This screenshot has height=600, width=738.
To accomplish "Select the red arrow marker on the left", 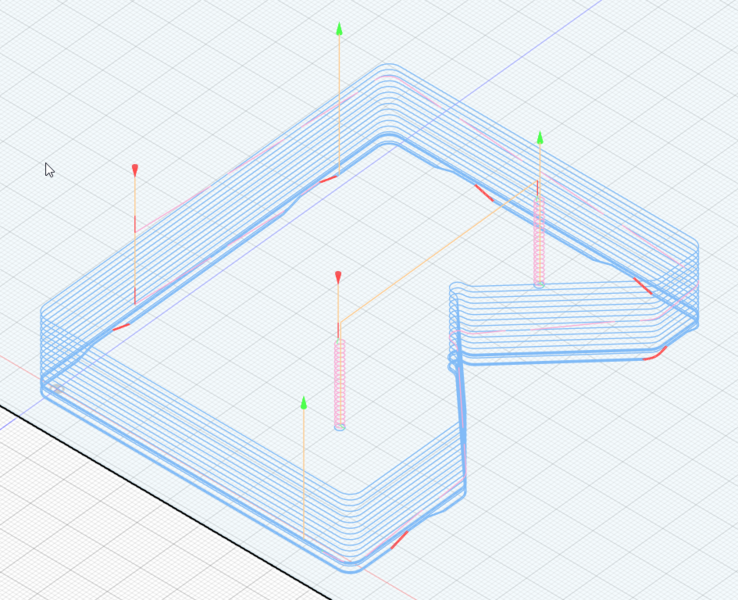I will [135, 170].
